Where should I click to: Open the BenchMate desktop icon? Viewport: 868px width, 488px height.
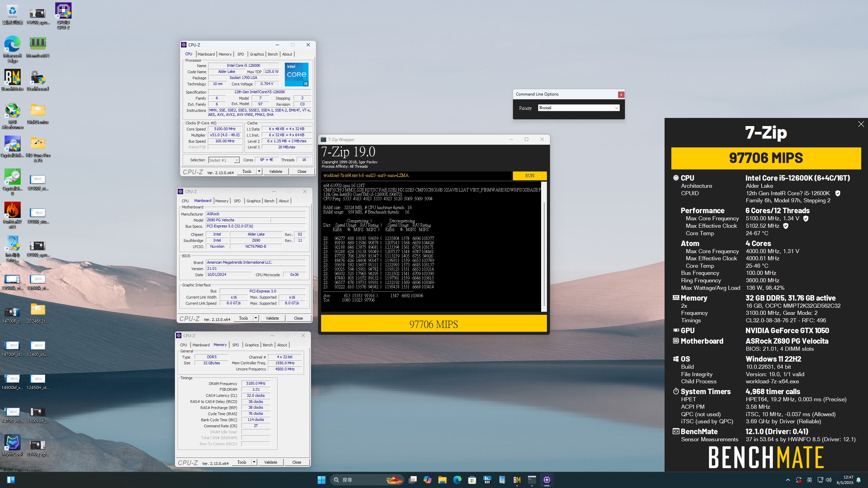[13, 80]
